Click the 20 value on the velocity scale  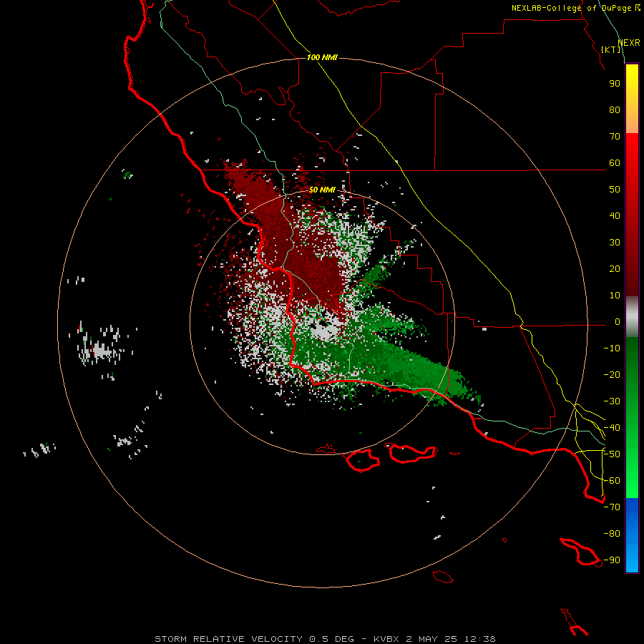pyautogui.click(x=615, y=268)
